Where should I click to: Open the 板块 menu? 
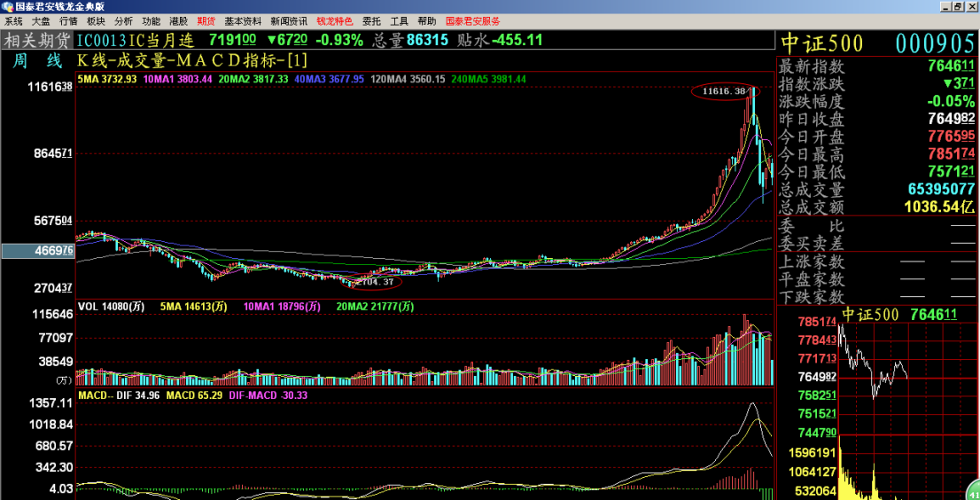point(96,21)
